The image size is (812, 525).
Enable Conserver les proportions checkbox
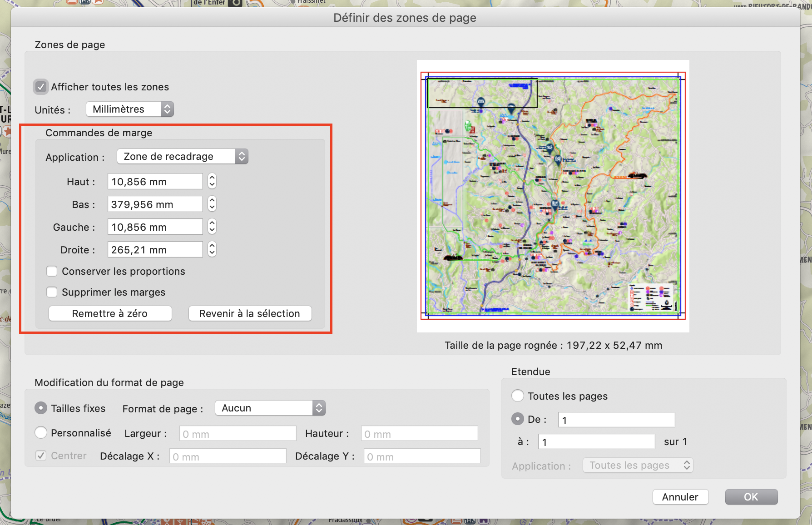pos(52,272)
